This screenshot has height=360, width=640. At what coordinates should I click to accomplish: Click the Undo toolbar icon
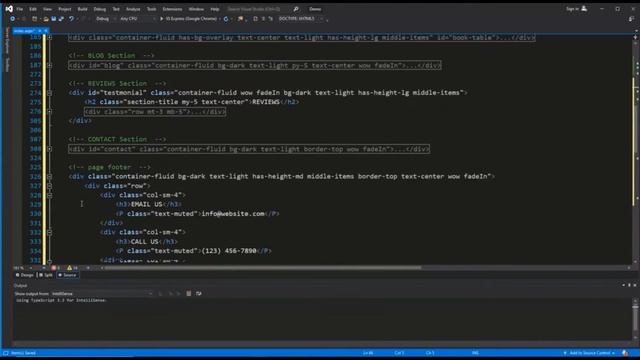[71, 19]
